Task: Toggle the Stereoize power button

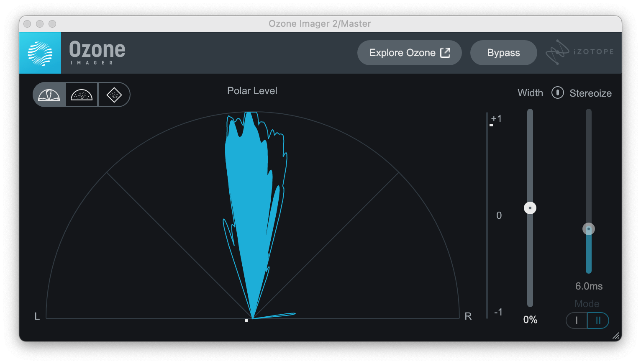Action: tap(557, 93)
